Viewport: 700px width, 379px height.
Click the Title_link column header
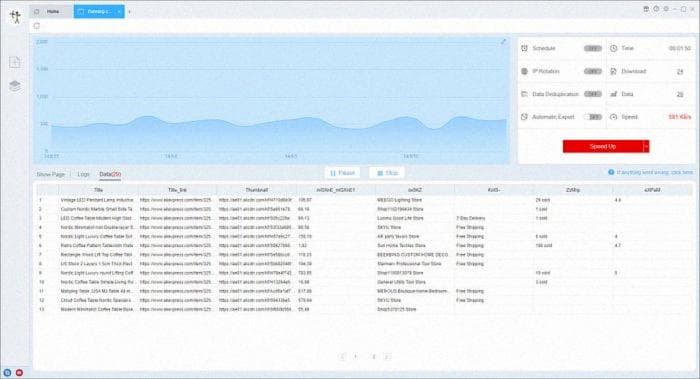[x=177, y=190]
